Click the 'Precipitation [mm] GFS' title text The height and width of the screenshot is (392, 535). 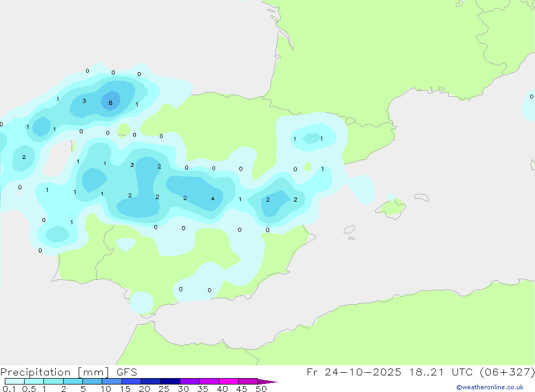(68, 372)
